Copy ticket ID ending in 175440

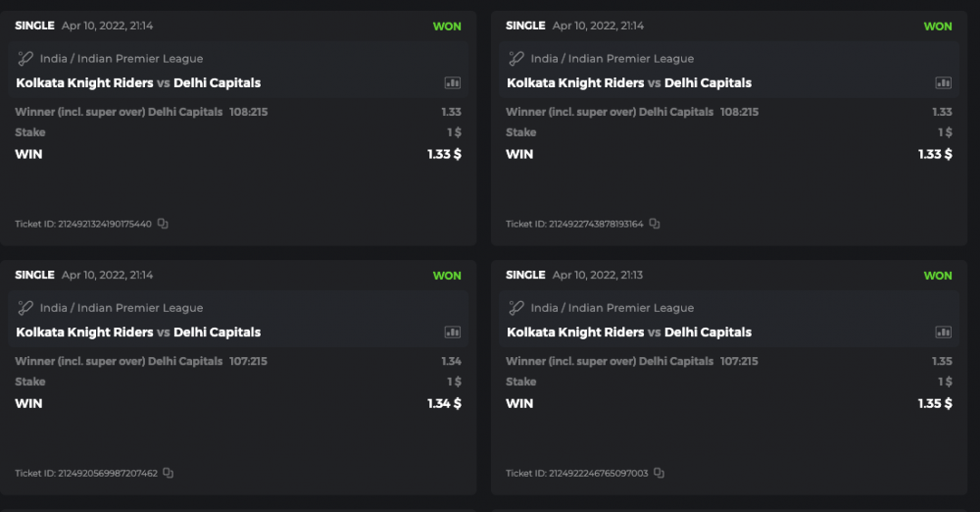(x=163, y=224)
